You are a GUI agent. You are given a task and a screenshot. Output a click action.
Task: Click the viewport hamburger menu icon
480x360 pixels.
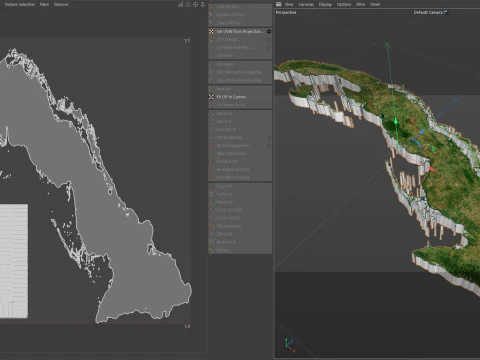(279, 4)
